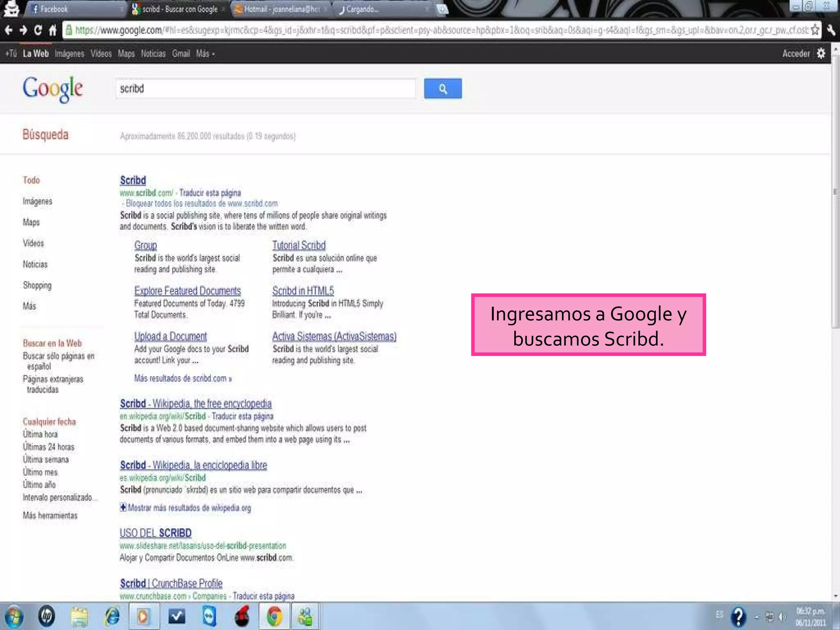Screen dimensions: 840x630
Task: Click the blue Google search button
Action: pos(443,88)
